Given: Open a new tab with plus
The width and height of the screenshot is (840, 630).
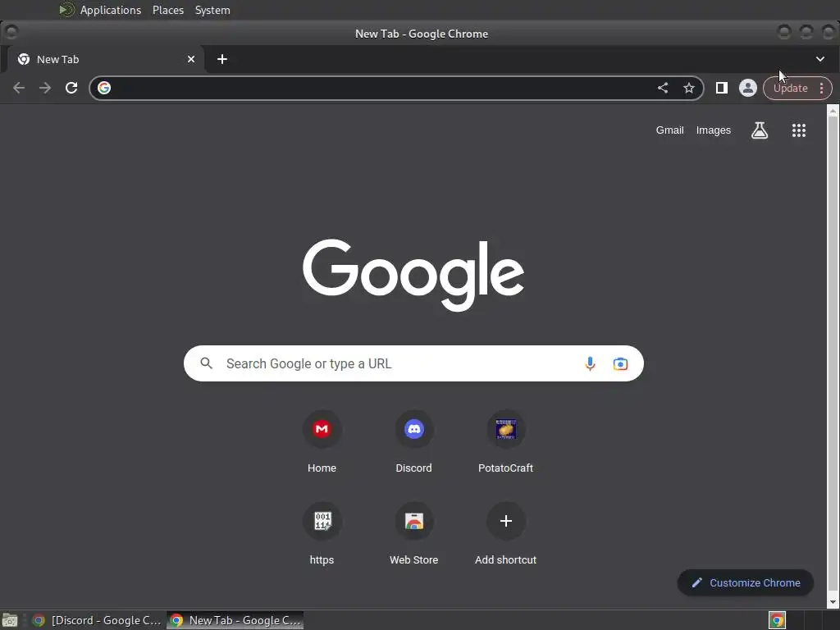Looking at the screenshot, I should tap(222, 59).
